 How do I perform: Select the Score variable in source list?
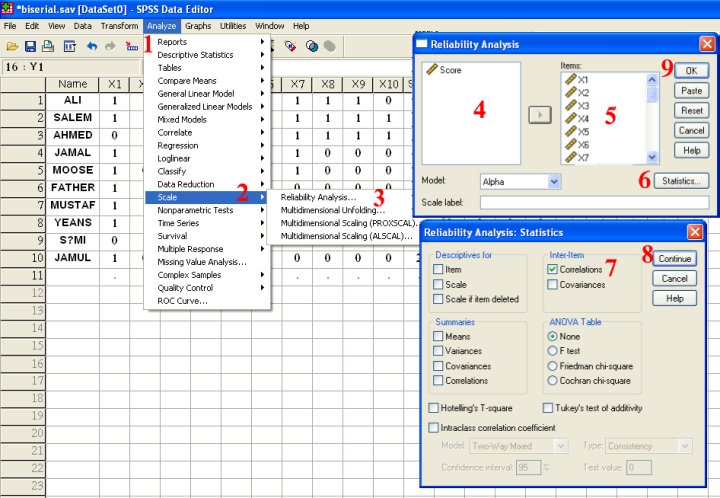[x=450, y=71]
